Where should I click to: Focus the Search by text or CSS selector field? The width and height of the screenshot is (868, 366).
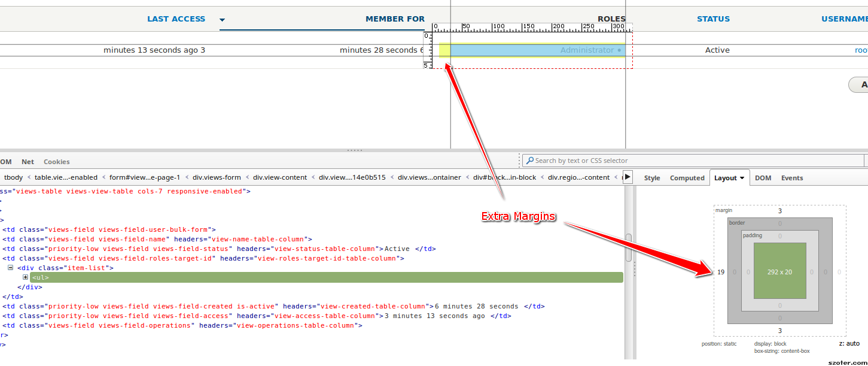click(693, 161)
